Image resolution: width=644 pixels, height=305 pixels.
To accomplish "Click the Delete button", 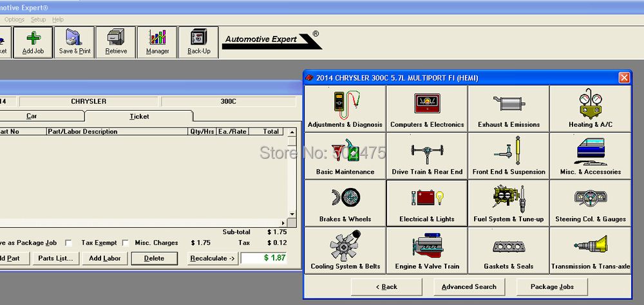I will [154, 258].
